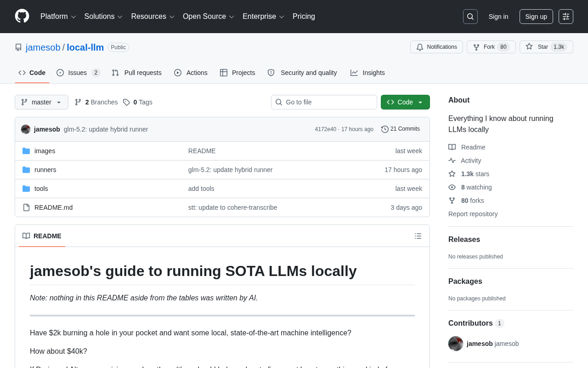The width and height of the screenshot is (588, 368).
Task: Open the Insights tab
Action: [367, 73]
